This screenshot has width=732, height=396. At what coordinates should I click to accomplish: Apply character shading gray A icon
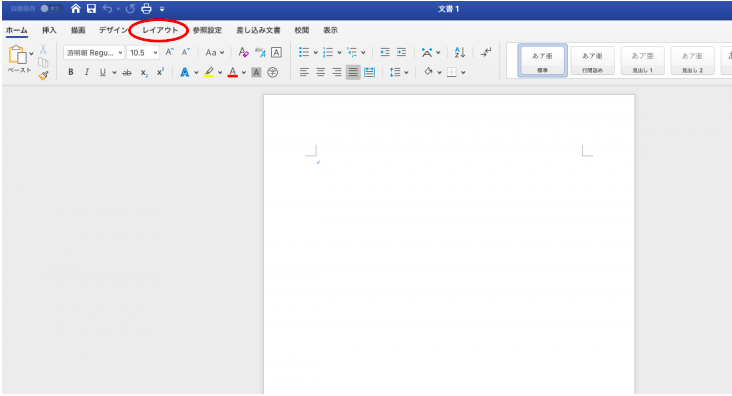[x=256, y=72]
